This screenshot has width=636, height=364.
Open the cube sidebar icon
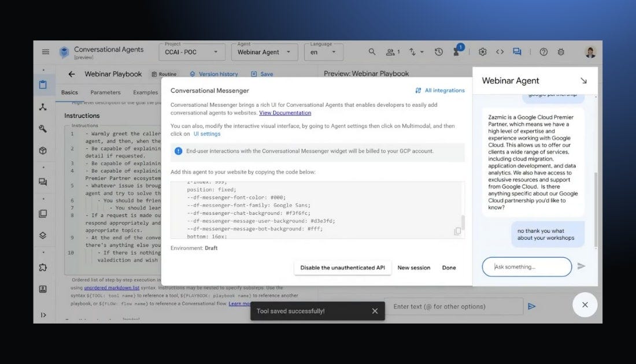pos(43,151)
